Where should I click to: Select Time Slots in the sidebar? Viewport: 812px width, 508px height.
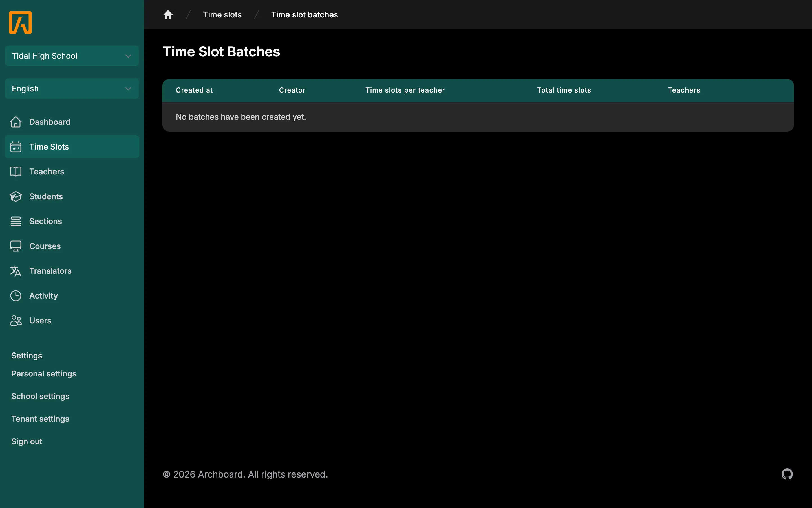[x=72, y=147]
